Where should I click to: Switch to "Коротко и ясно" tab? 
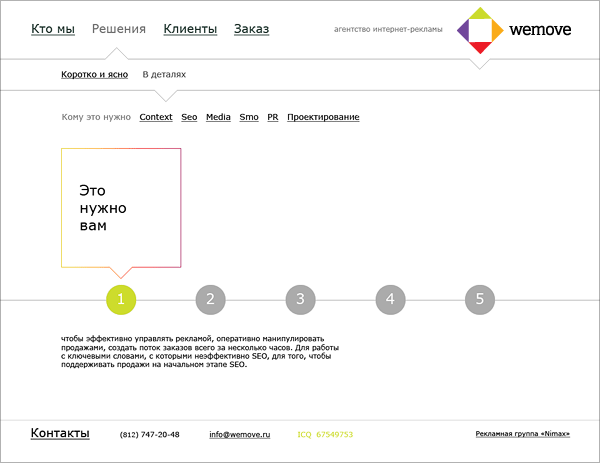pyautogui.click(x=96, y=75)
